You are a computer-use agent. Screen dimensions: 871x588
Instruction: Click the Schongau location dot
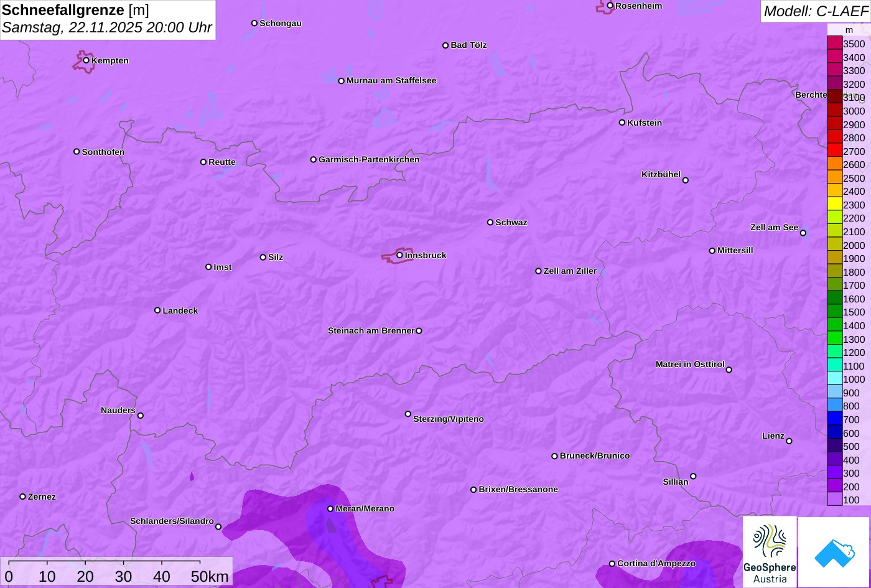pos(254,23)
